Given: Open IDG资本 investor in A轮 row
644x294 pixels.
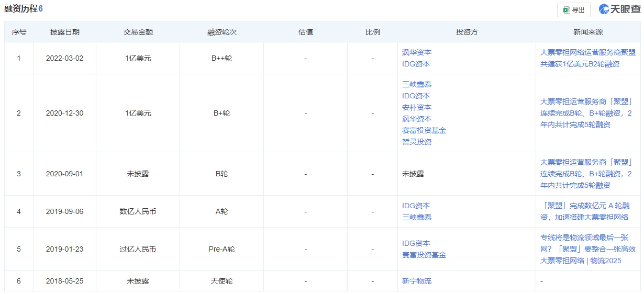Looking at the screenshot, I should 416,206.
